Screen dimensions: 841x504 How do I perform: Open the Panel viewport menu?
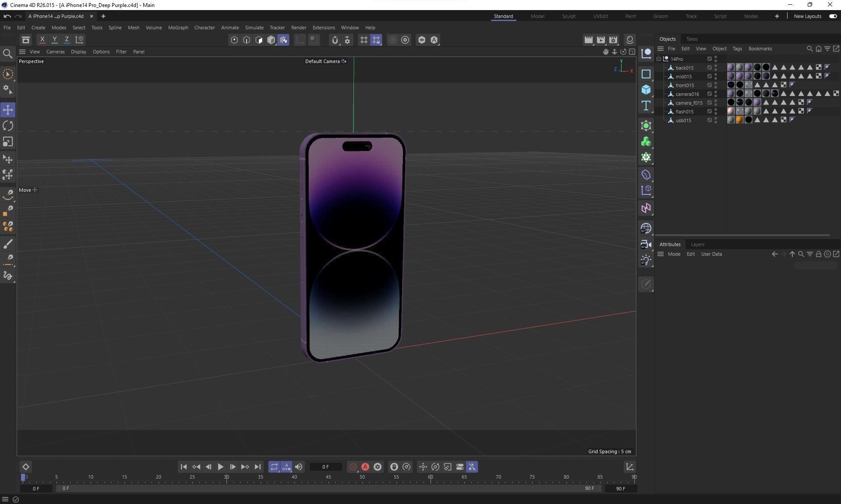coord(139,52)
